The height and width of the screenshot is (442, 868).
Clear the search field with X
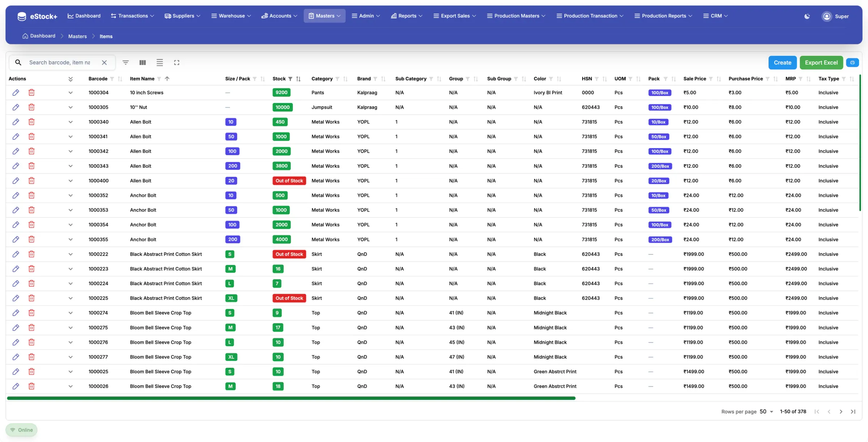tap(104, 63)
